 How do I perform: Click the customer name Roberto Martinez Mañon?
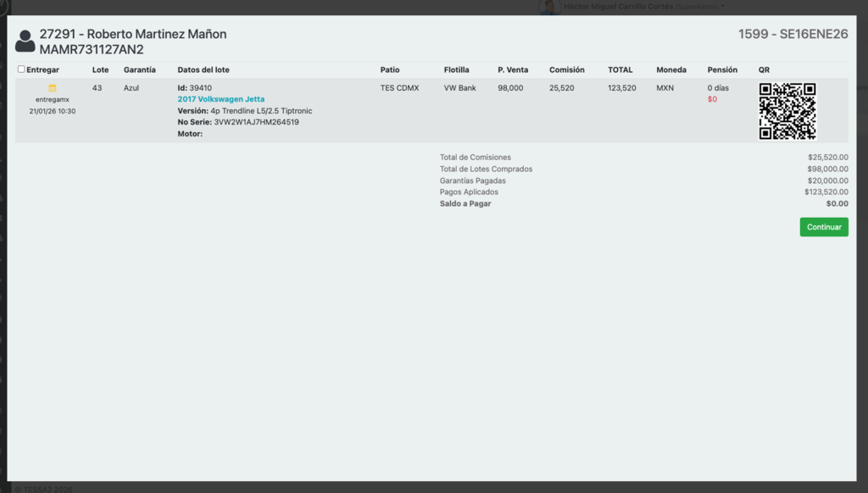157,34
